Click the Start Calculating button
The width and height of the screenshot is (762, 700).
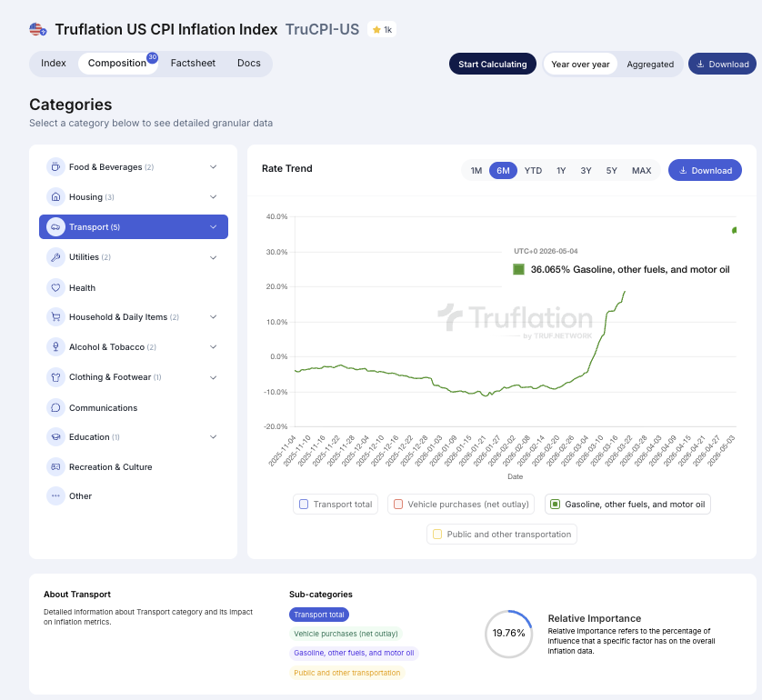(x=493, y=65)
